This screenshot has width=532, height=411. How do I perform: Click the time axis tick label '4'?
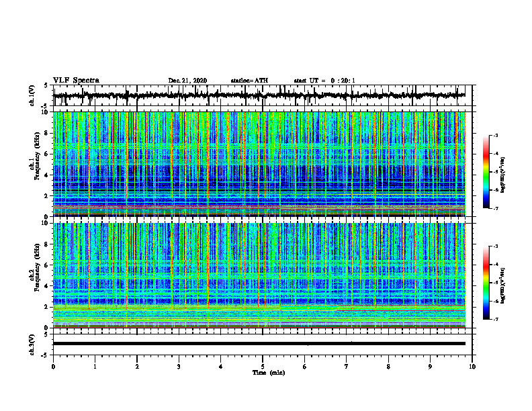coord(221,367)
